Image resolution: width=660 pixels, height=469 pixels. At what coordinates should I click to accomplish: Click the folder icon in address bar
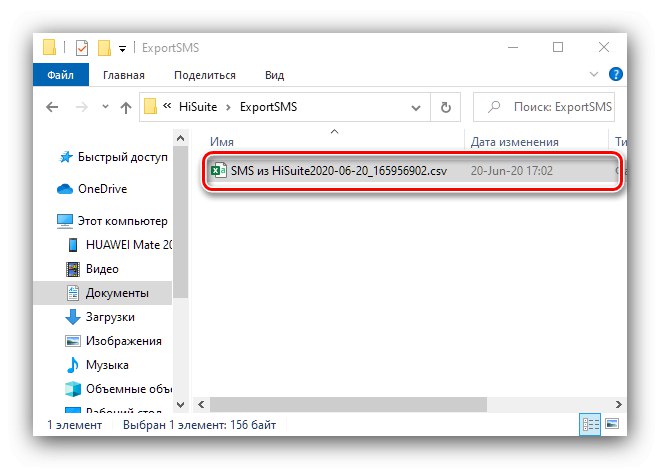pos(151,107)
